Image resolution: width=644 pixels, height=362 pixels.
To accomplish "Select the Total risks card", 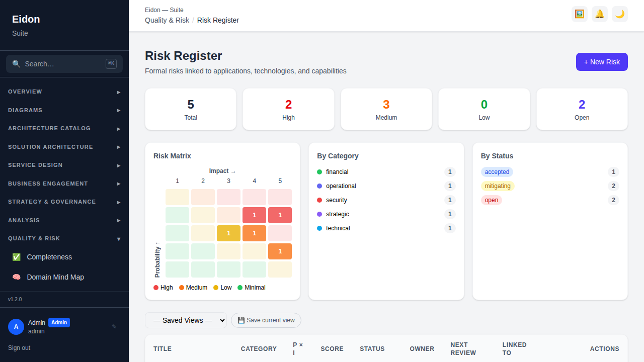I will [x=191, y=109].
